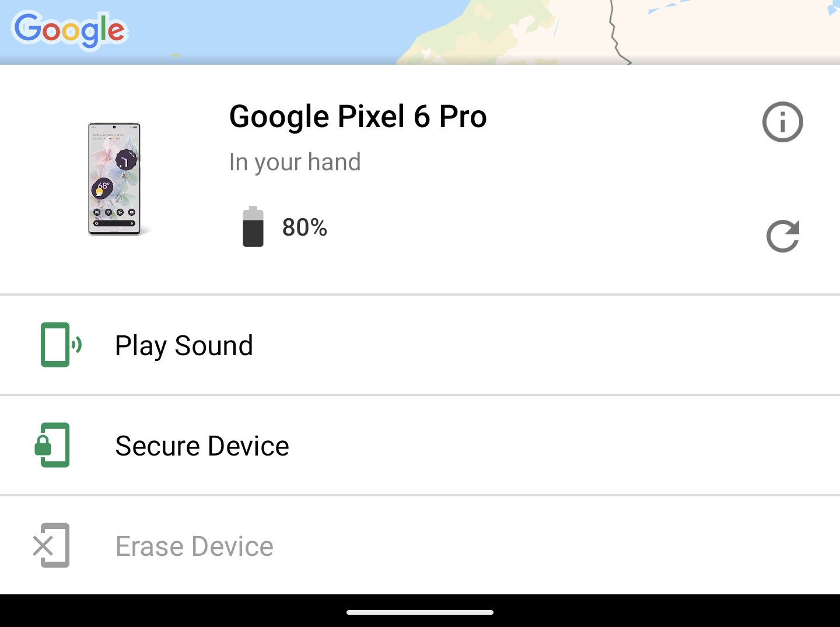
Task: Tap the 'In your hand' status text
Action: click(x=295, y=162)
